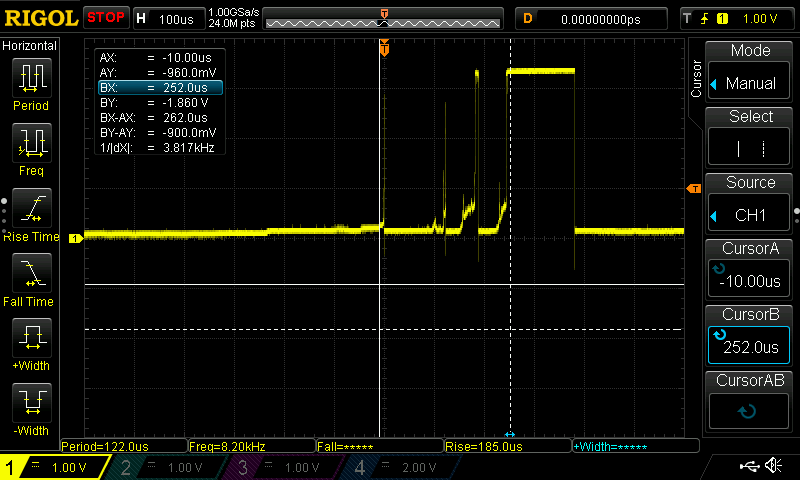The width and height of the screenshot is (800, 480).
Task: Choose the Rise Time measurement icon
Action: tap(31, 209)
